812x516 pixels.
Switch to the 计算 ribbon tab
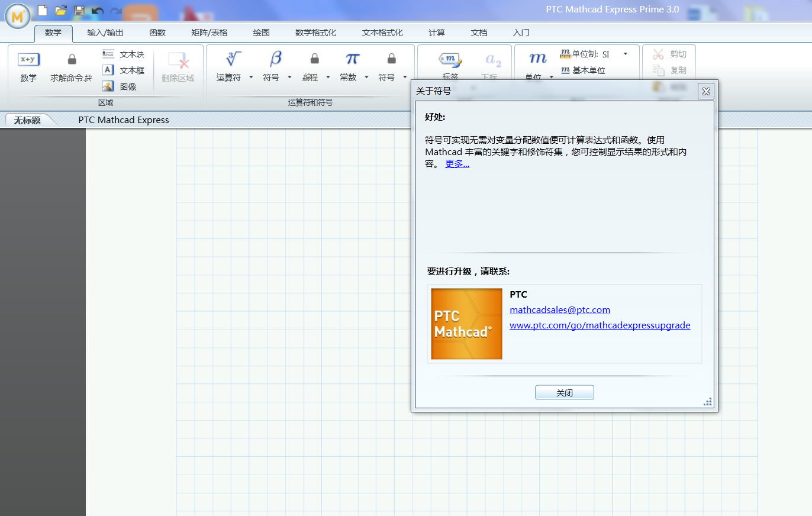point(437,33)
